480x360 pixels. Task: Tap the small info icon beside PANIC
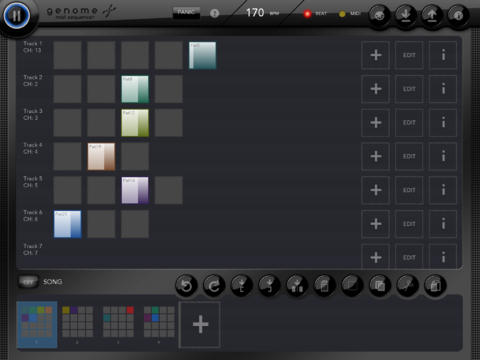214,13
